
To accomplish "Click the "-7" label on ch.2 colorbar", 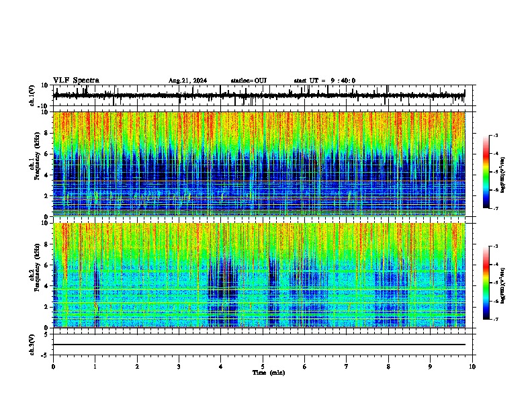I will click(x=495, y=320).
